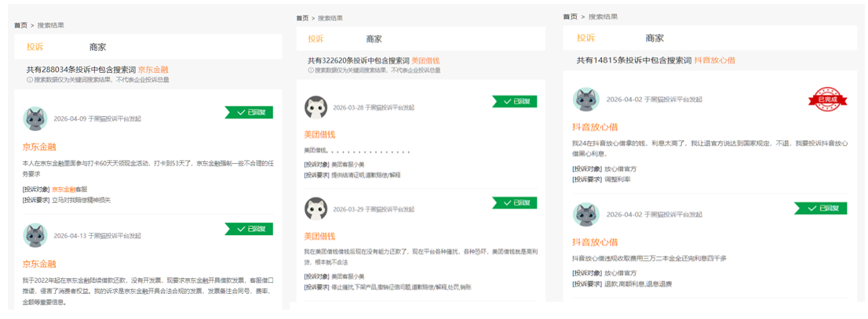The image size is (868, 319).
Task: Open the 抖音放心借 title above the 三万二本金 text
Action: coord(595,242)
